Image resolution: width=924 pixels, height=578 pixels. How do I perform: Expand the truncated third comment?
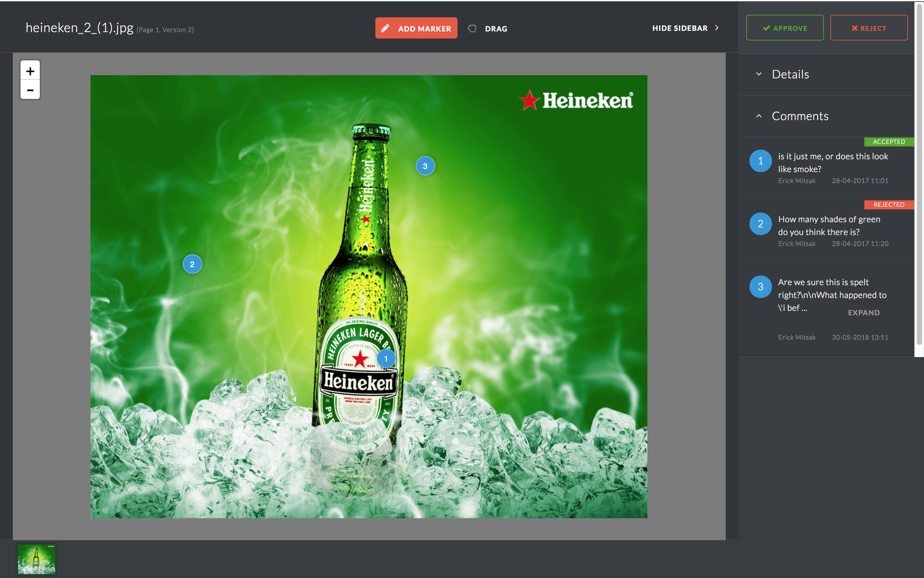pyautogui.click(x=864, y=313)
